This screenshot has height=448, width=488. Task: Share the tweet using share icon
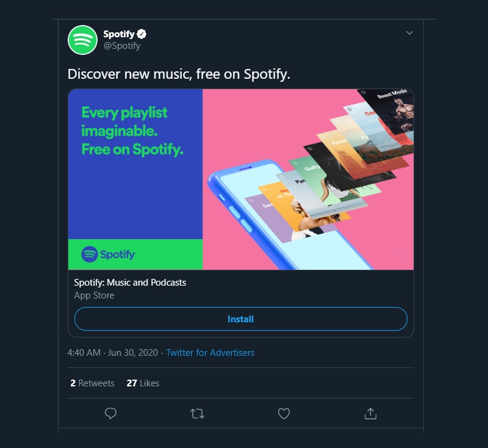pos(370,414)
